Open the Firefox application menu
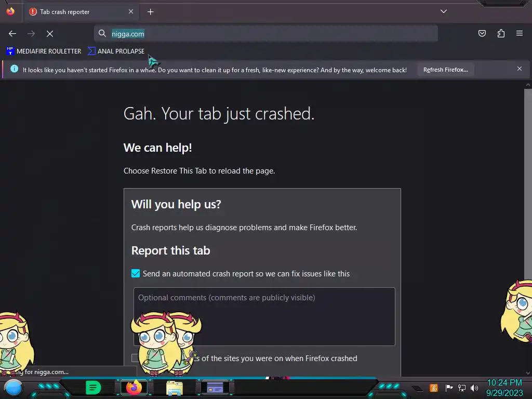532x399 pixels. [520, 33]
